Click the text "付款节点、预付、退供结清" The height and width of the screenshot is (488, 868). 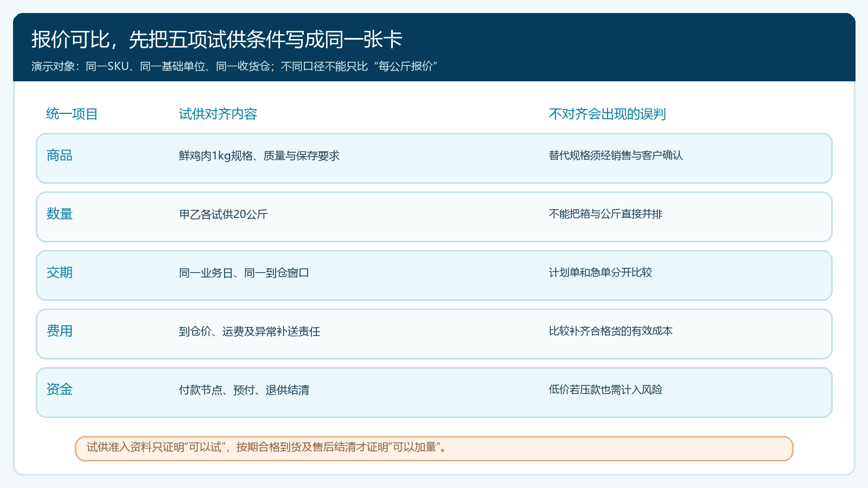[244, 390]
